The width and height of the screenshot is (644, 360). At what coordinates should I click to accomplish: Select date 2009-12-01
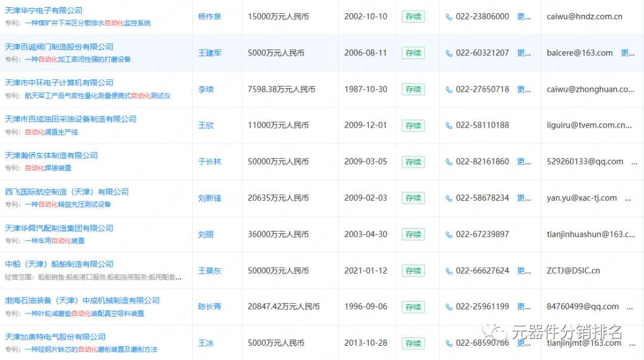point(366,125)
